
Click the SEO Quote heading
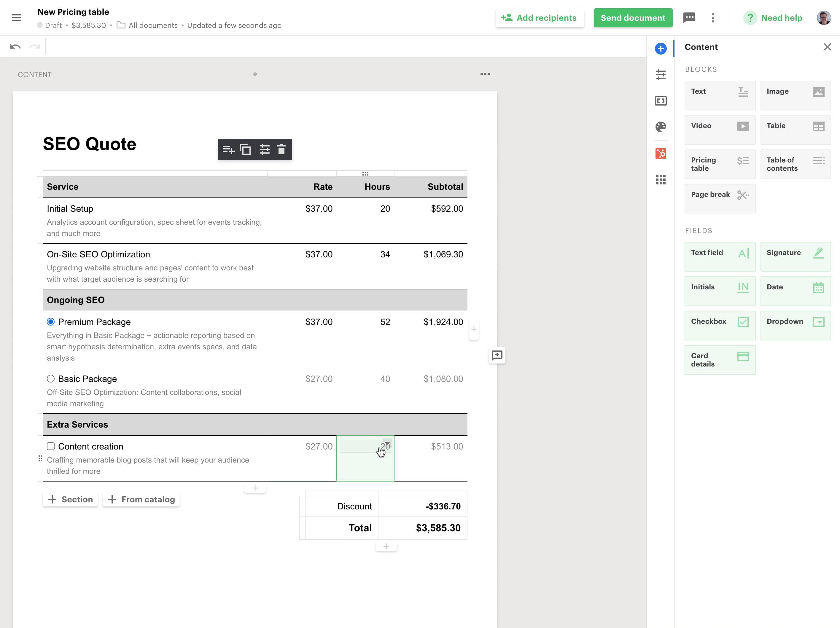(89, 144)
